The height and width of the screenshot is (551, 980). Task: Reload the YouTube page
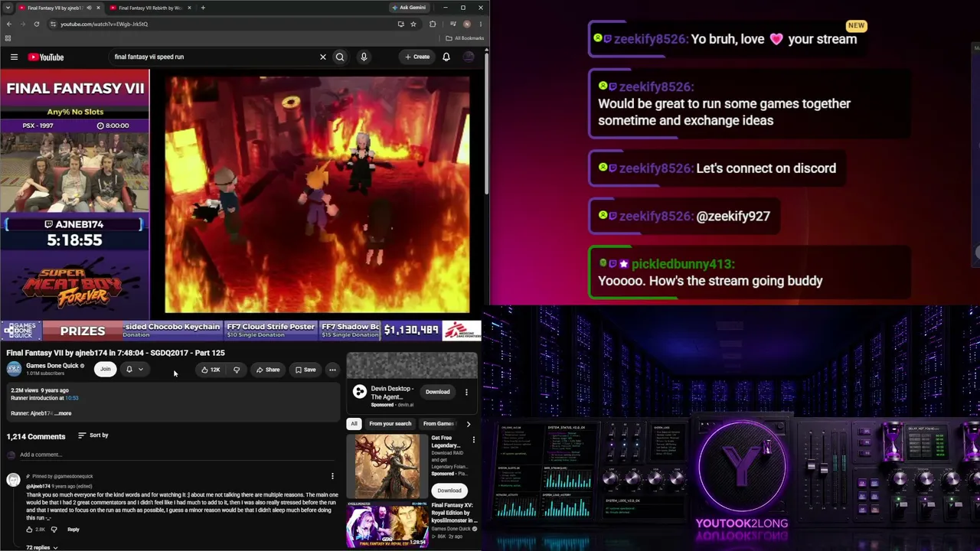pyautogui.click(x=36, y=24)
